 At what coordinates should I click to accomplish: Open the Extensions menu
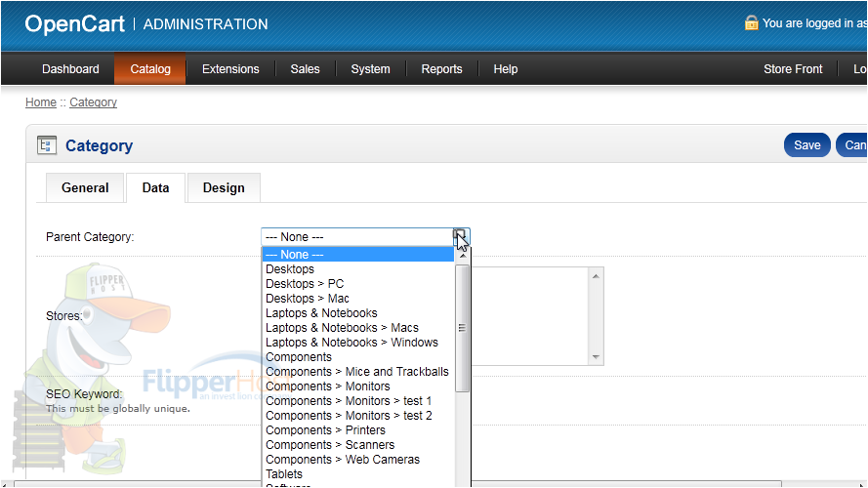pos(230,69)
